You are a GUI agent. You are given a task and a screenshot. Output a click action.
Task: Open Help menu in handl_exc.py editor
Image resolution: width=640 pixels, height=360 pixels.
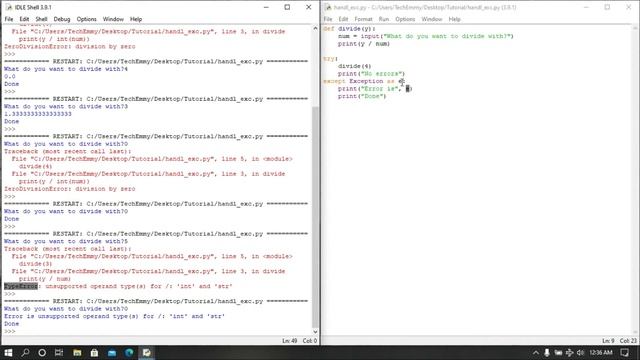click(454, 19)
